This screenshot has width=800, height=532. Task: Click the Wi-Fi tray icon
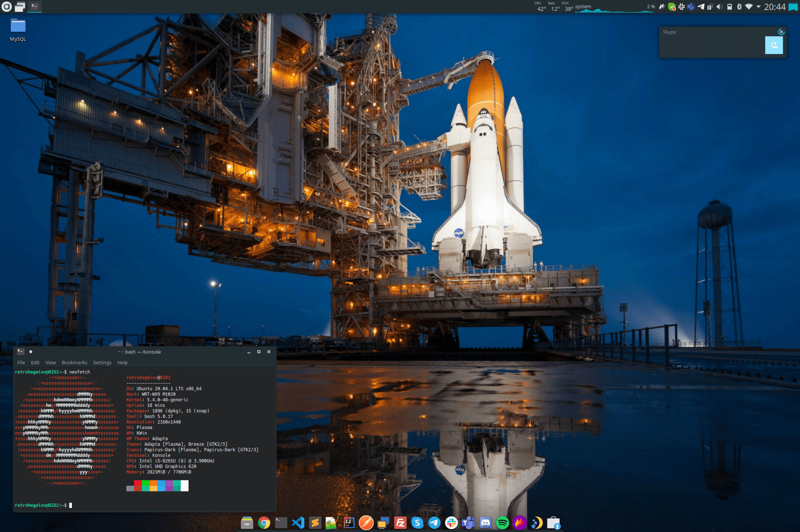749,7
